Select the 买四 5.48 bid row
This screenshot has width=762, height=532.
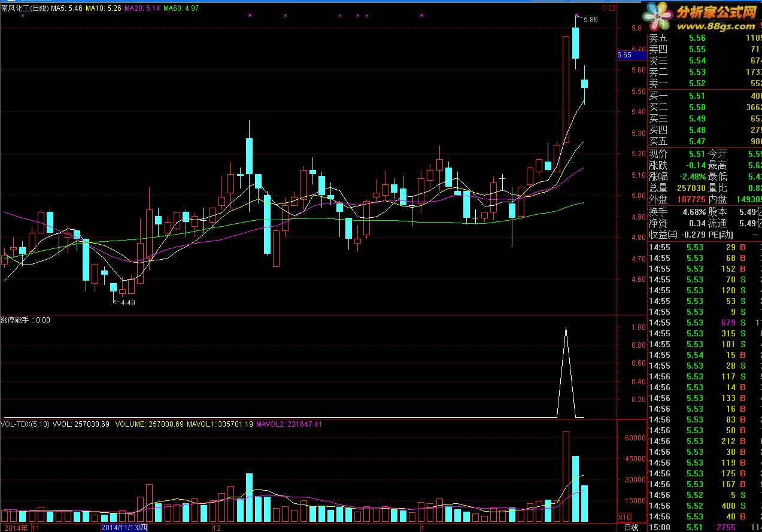[x=705, y=130]
